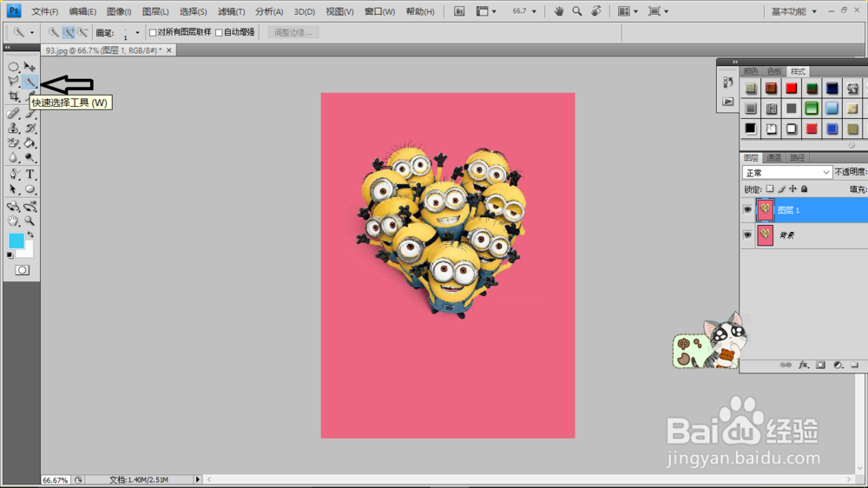Select the Move tool
This screenshot has height=488, width=868.
(x=30, y=67)
